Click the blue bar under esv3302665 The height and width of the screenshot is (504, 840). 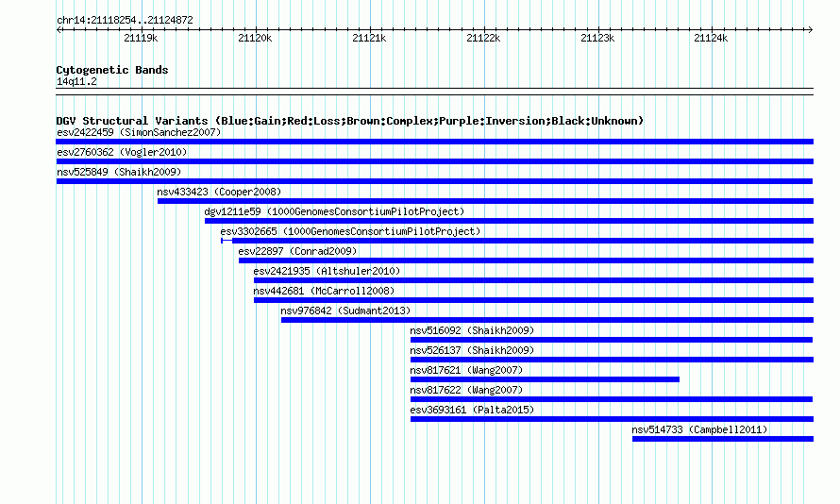[517, 241]
